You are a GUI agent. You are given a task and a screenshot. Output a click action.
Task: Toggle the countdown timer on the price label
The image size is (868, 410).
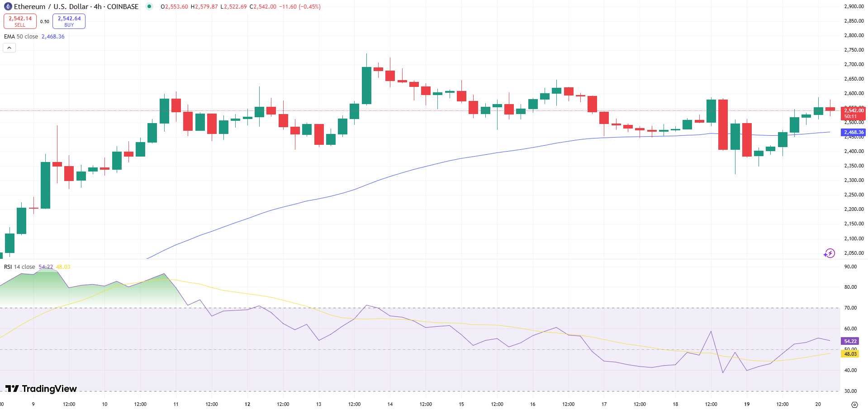point(851,117)
